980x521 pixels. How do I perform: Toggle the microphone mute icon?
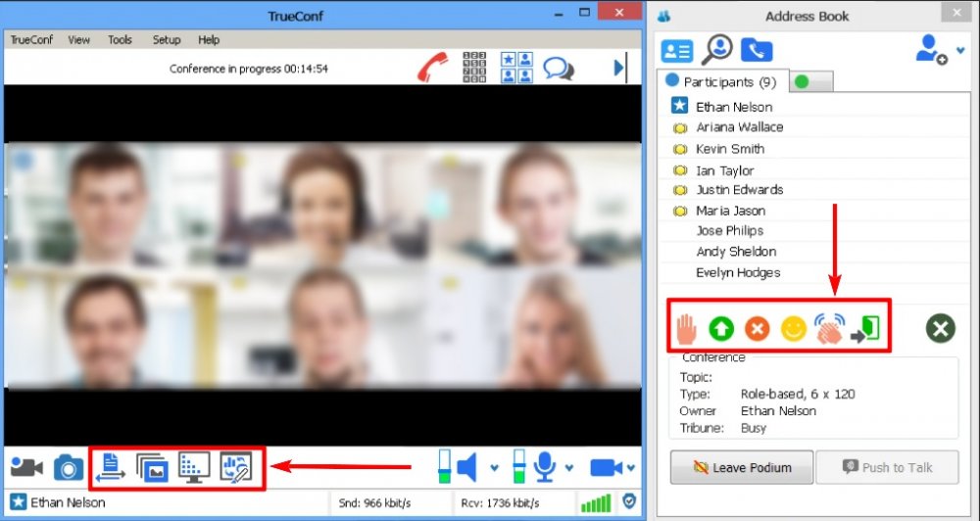[x=545, y=467]
